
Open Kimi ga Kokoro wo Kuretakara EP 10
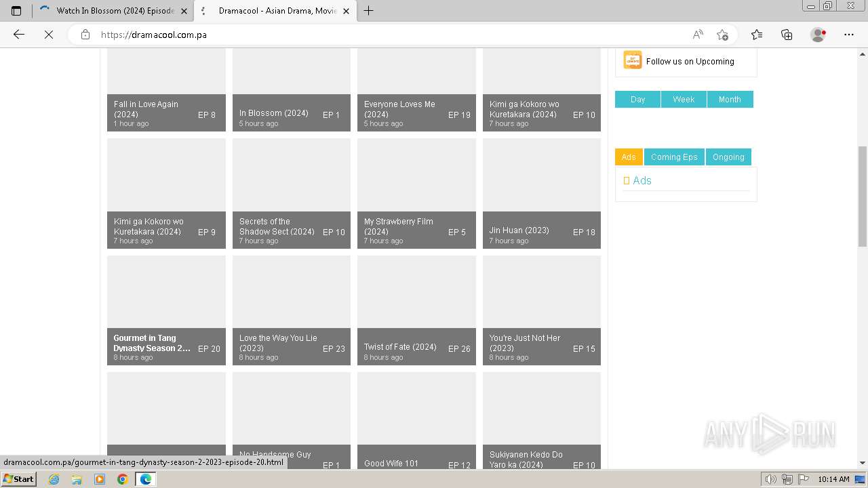click(x=542, y=90)
